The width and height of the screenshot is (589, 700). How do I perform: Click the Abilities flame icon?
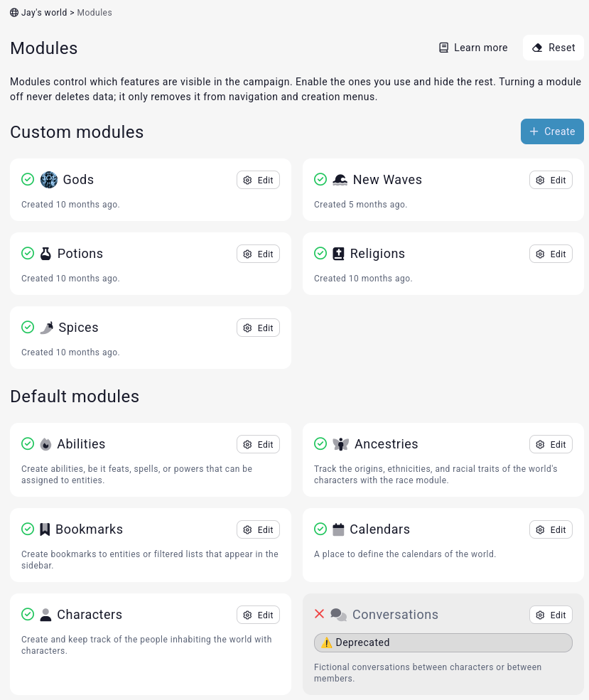(46, 444)
